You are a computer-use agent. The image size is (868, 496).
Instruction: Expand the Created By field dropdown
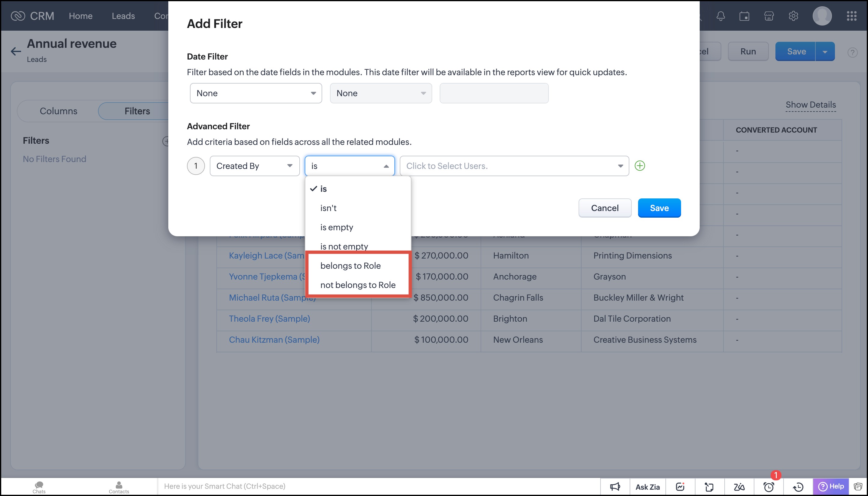(254, 166)
